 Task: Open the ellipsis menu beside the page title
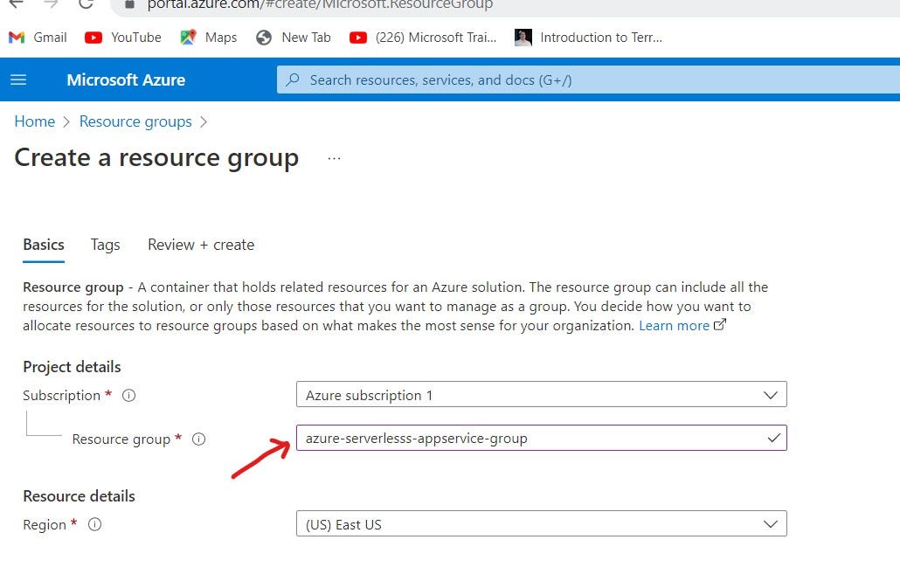point(334,157)
